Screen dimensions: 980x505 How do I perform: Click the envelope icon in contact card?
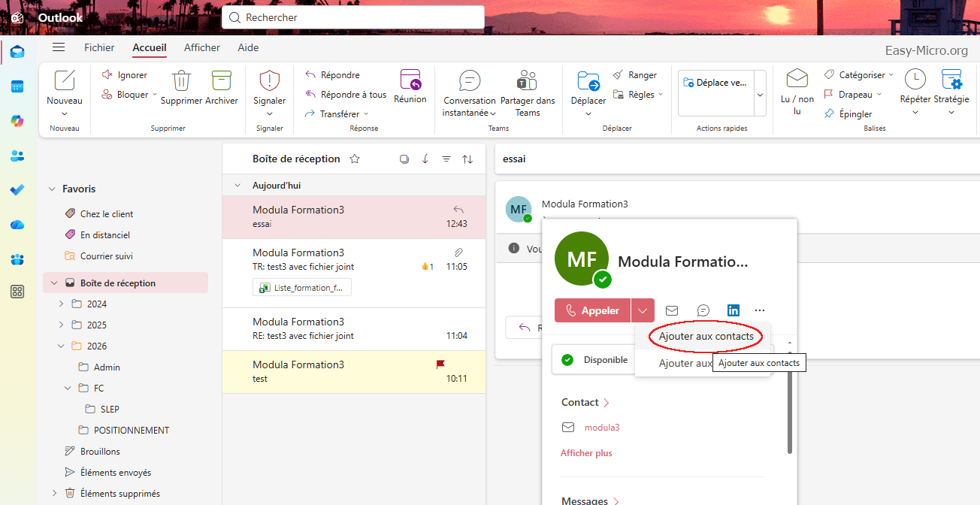click(672, 310)
